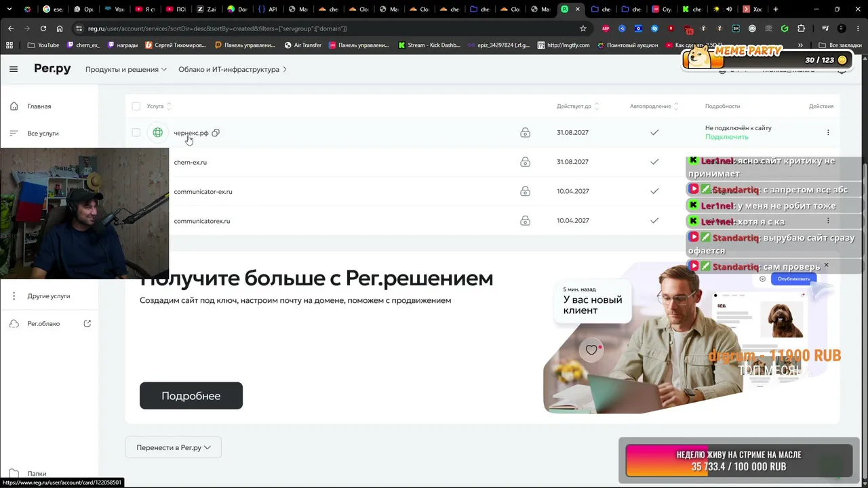The image size is (868, 488).
Task: Open the Все закладки folder
Action: pos(840,45)
